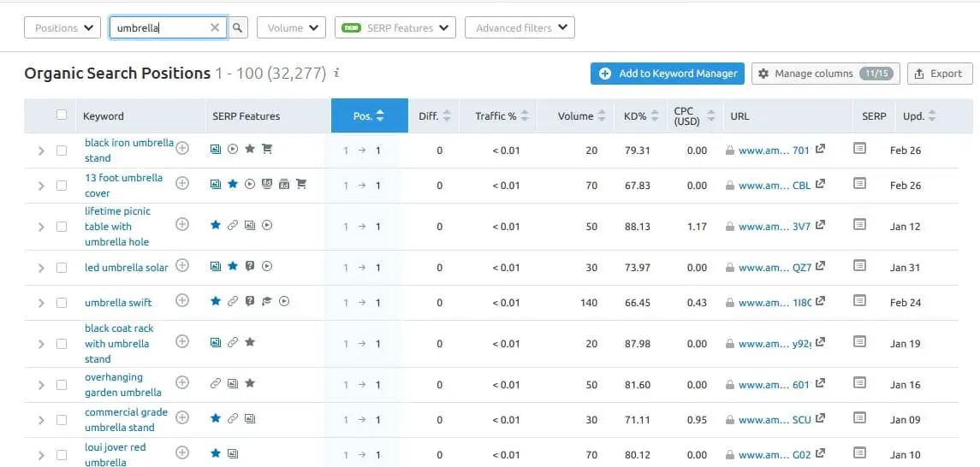Screen dimensions: 980x467
Task: Open external link for 'black iron umbrella stand' URL
Action: (820, 149)
